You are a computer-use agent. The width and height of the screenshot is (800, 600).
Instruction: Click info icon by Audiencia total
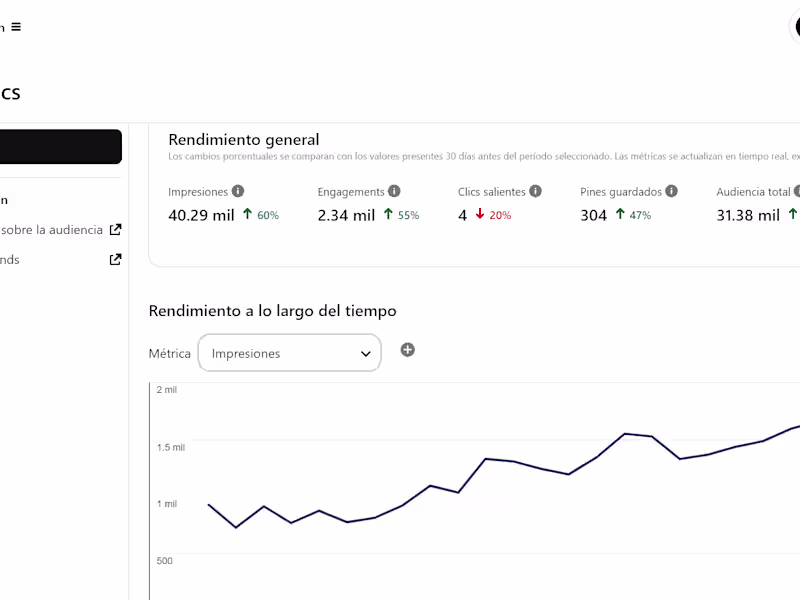pyautogui.click(x=797, y=191)
